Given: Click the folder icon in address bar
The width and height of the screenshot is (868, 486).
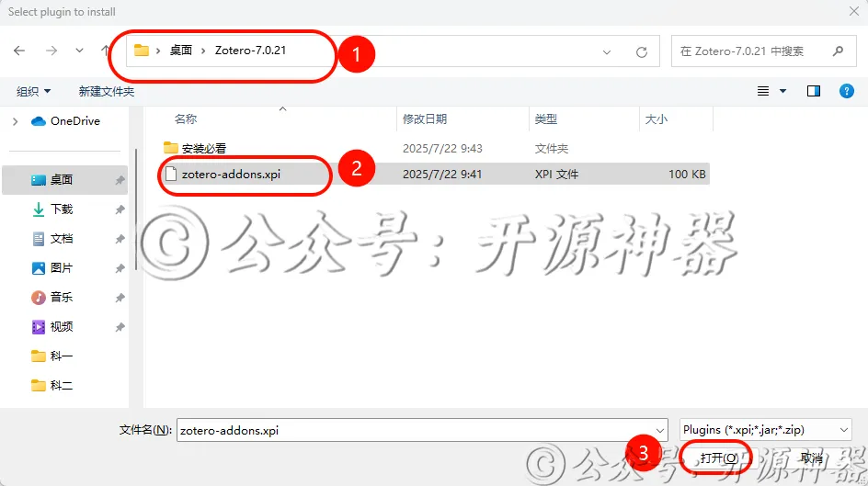Looking at the screenshot, I should [142, 51].
